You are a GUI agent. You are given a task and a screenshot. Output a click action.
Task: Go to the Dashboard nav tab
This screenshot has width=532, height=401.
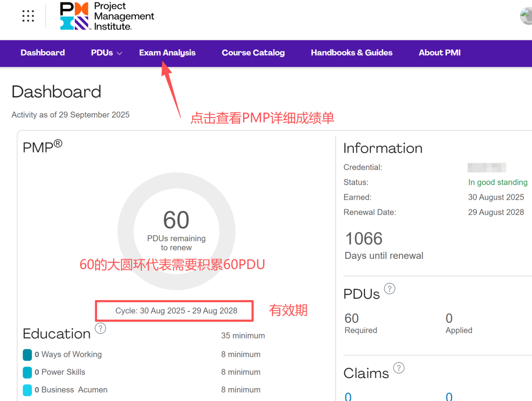click(x=43, y=53)
